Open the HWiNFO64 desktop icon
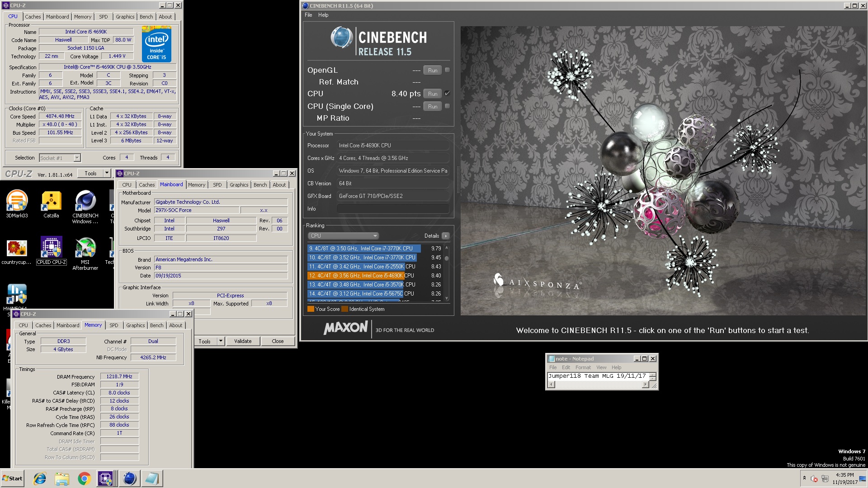This screenshot has width=868, height=488. (17, 296)
